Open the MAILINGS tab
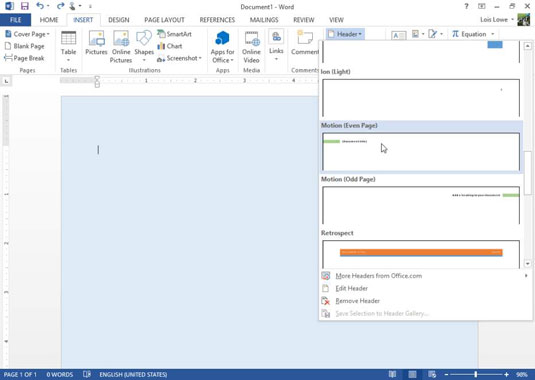The width and height of the screenshot is (535, 380). coord(264,20)
